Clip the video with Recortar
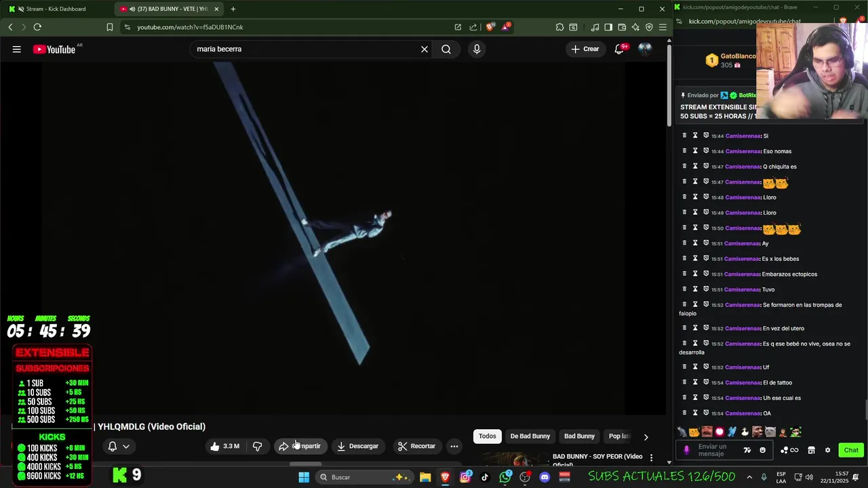The width and height of the screenshot is (868, 488). (416, 446)
